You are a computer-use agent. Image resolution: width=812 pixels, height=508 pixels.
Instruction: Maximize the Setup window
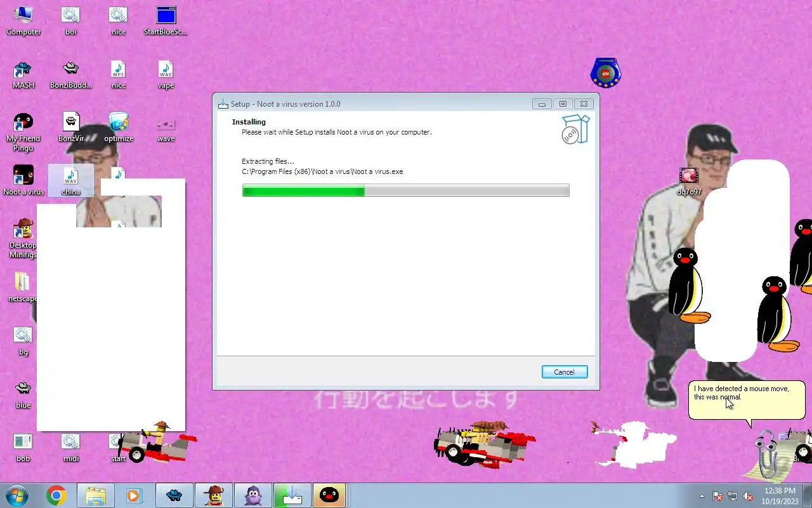click(x=563, y=104)
